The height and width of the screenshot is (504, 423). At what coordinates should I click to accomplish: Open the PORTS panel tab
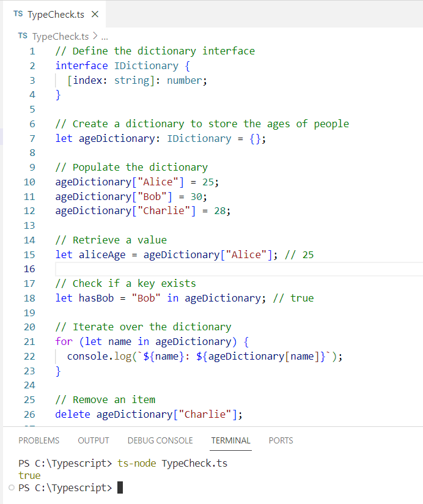coord(281,440)
